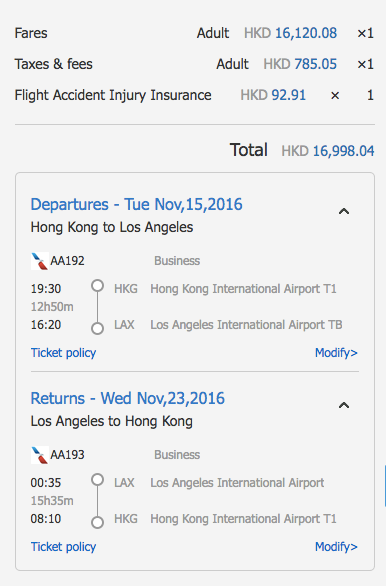Screen dimensions: 386x586
Task: Click the LAX arrival stop circle at 16:20
Action: pos(98,329)
